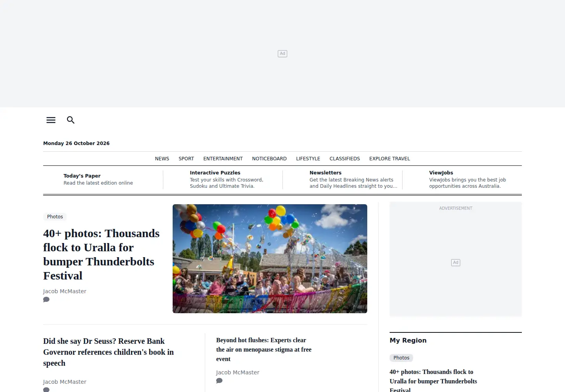This screenshot has width=565, height=392.
Task: Open My Region Thunderbolts Festival story
Action: pyautogui.click(x=433, y=381)
